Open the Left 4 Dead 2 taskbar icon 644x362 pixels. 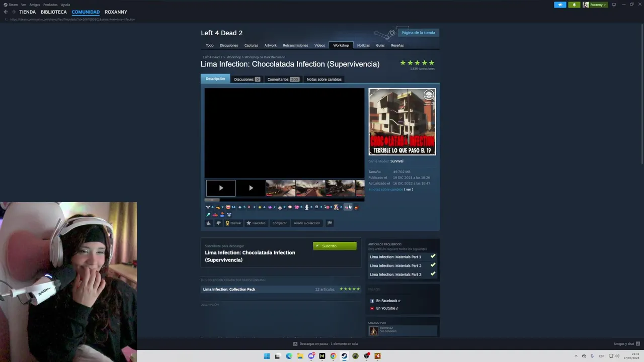[377, 356]
